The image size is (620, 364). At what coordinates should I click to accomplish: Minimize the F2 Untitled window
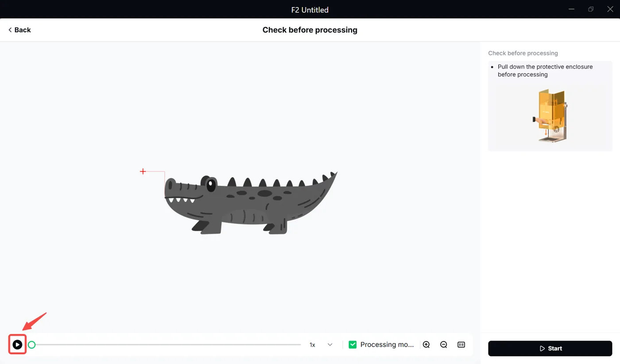[x=571, y=9]
